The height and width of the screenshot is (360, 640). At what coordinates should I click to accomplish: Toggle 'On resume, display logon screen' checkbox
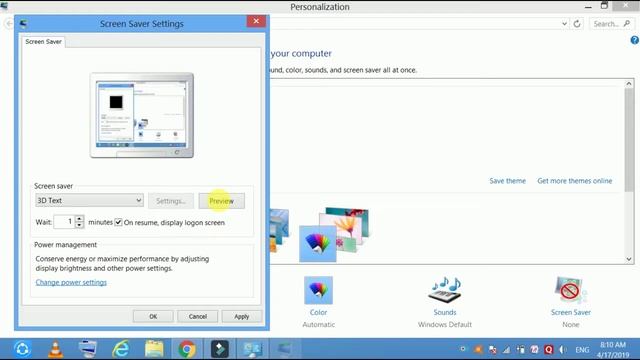point(118,222)
